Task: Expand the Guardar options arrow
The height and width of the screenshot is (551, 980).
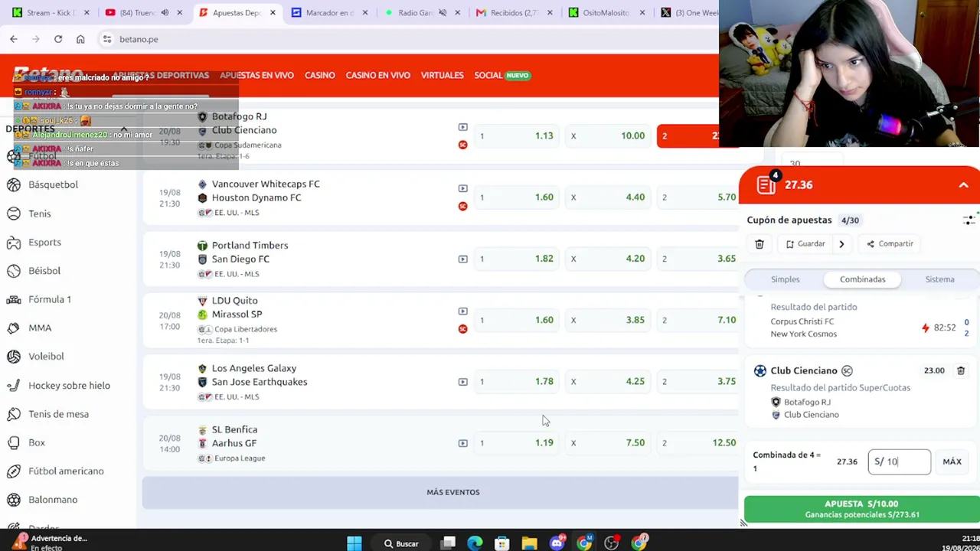Action: tap(841, 244)
